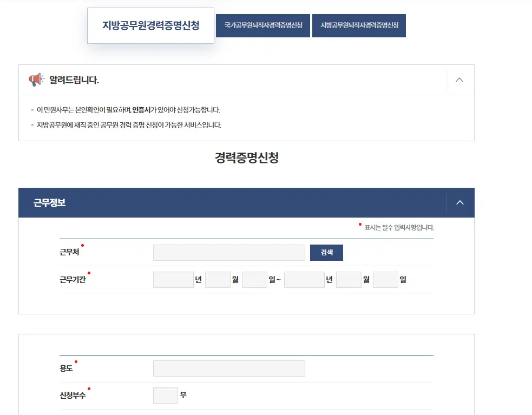Collapse the 근무정보 panel chevron

point(459,202)
